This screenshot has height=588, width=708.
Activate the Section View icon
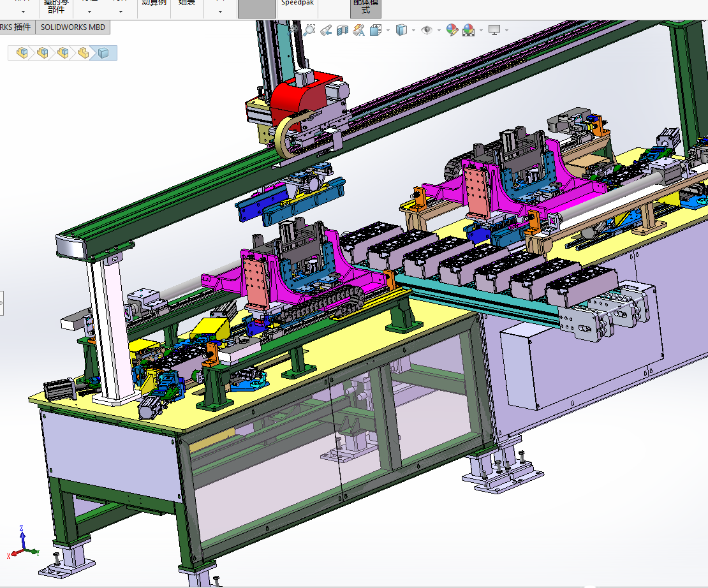(343, 30)
